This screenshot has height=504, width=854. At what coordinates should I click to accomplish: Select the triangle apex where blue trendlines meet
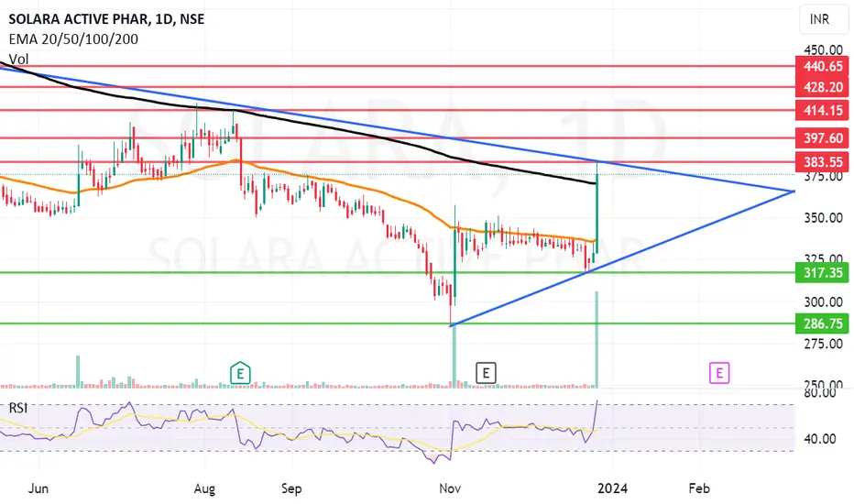tap(794, 192)
